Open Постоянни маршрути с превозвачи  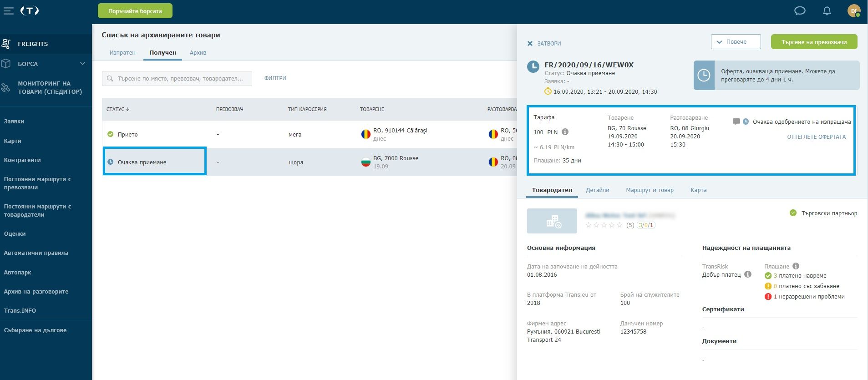point(37,183)
